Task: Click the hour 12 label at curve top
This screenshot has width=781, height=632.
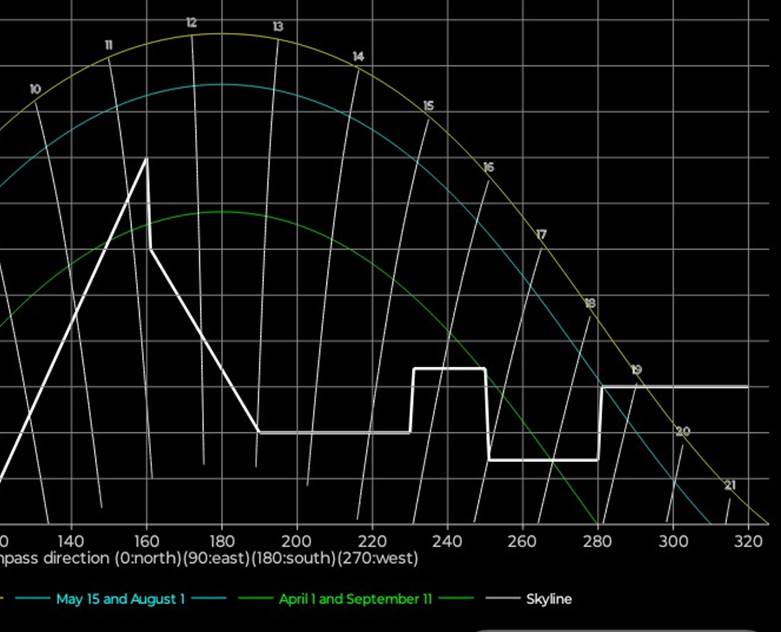Action: (191, 23)
